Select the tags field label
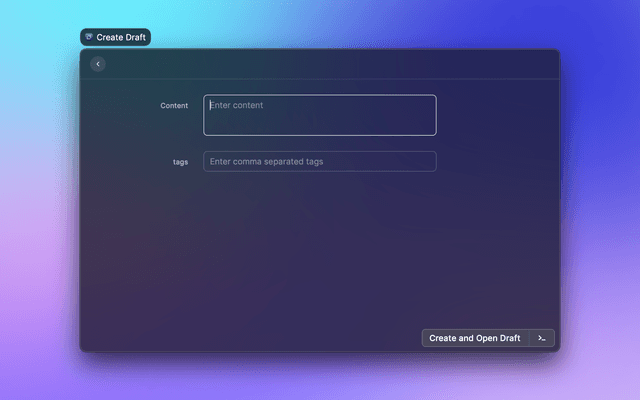The image size is (640, 400). click(180, 161)
